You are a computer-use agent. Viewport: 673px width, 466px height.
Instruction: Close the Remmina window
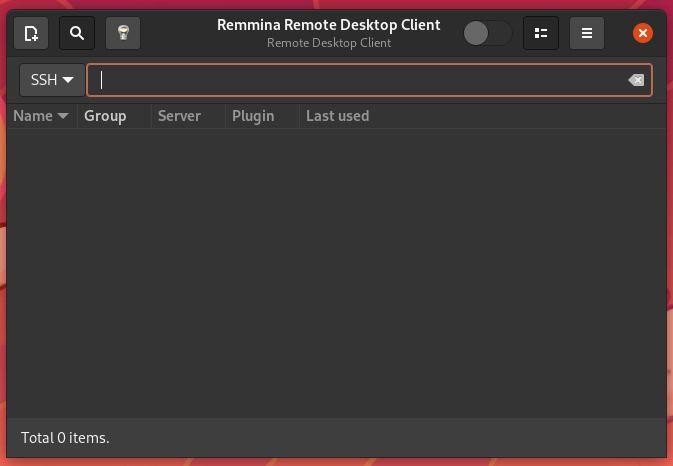[x=643, y=33]
